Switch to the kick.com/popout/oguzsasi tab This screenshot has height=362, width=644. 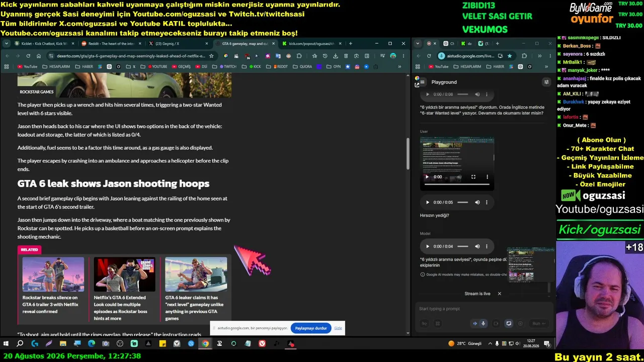[x=311, y=44]
